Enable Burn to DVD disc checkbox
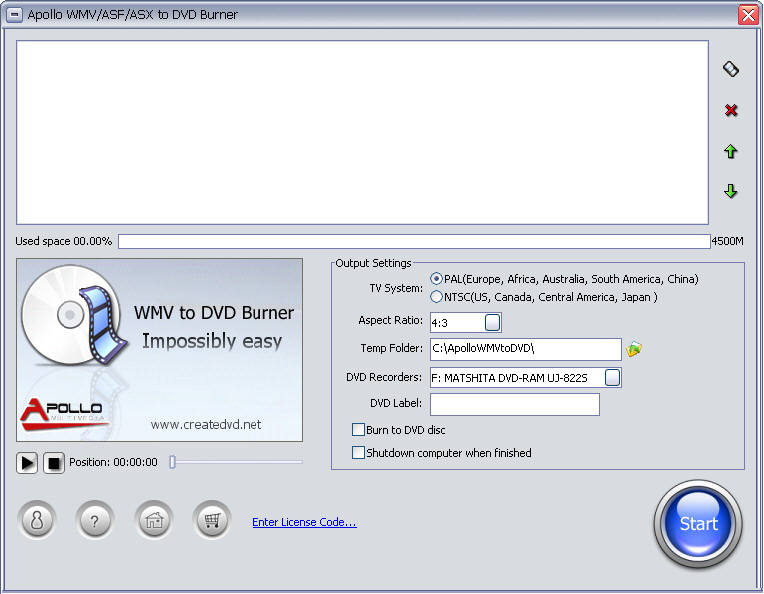Image resolution: width=764 pixels, height=594 pixels. pos(358,430)
